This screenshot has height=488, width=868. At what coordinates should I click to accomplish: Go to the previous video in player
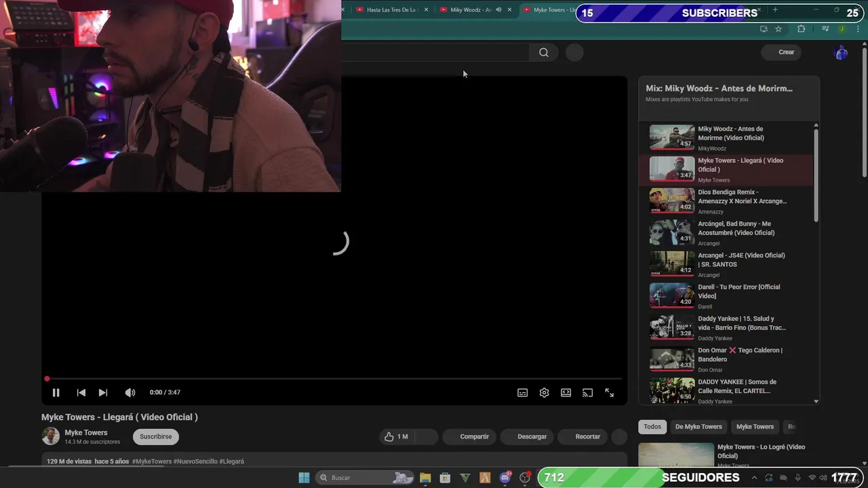(x=81, y=392)
